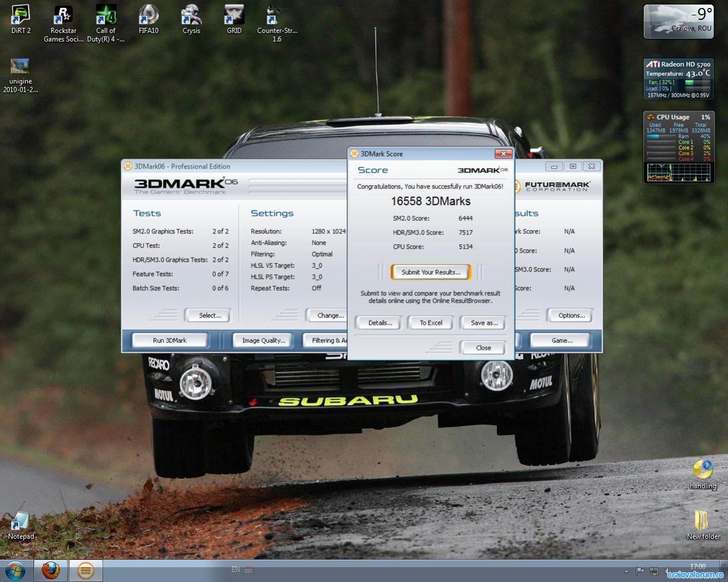Click the Game button
This screenshot has width=728, height=582.
562,340
